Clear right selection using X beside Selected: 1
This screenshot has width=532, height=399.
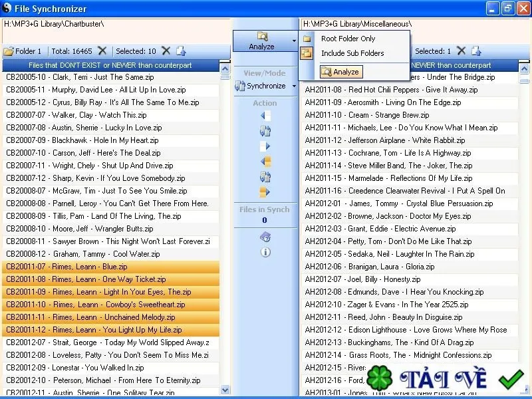click(461, 51)
